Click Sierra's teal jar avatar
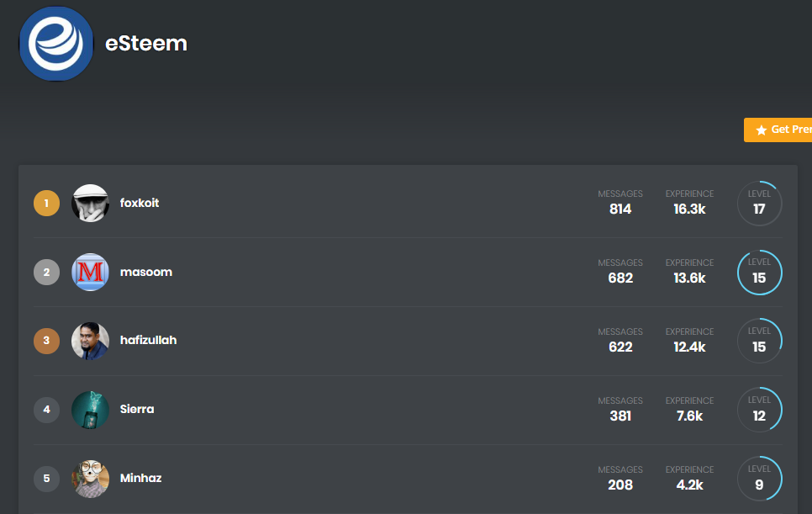This screenshot has width=812, height=514. (90, 410)
